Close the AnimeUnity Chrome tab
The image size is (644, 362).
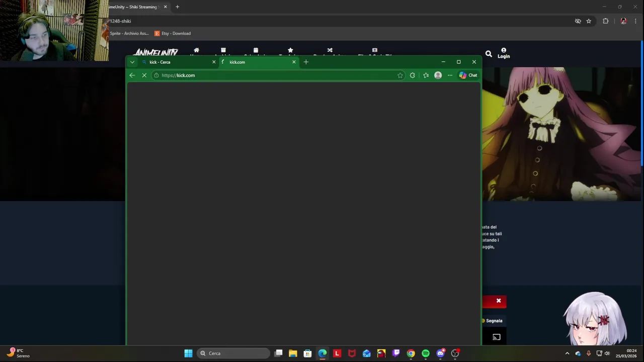[x=165, y=7]
